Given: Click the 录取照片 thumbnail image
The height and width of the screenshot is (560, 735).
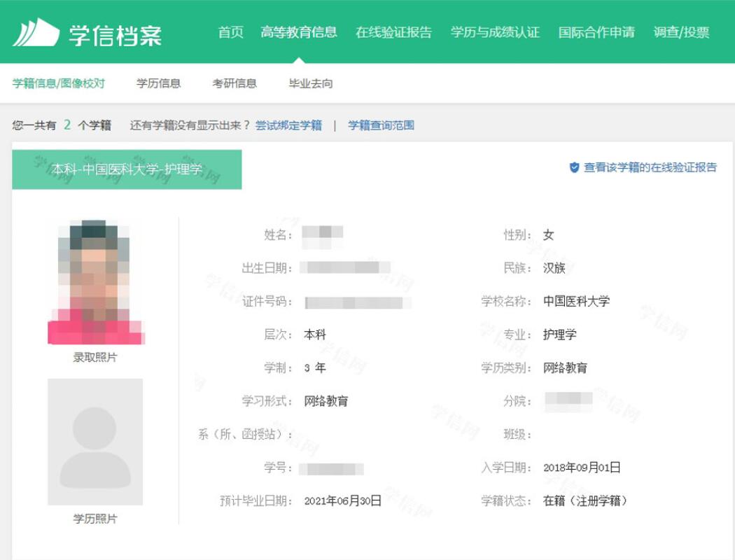Looking at the screenshot, I should (x=97, y=280).
